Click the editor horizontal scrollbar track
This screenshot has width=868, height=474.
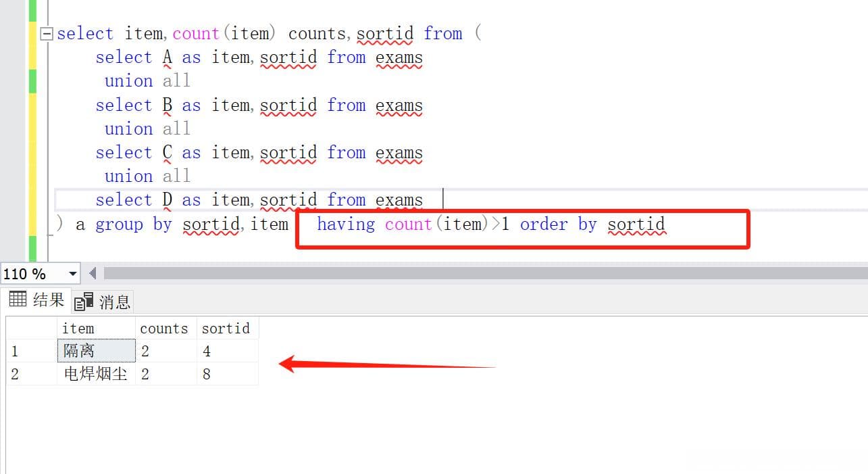pos(485,273)
